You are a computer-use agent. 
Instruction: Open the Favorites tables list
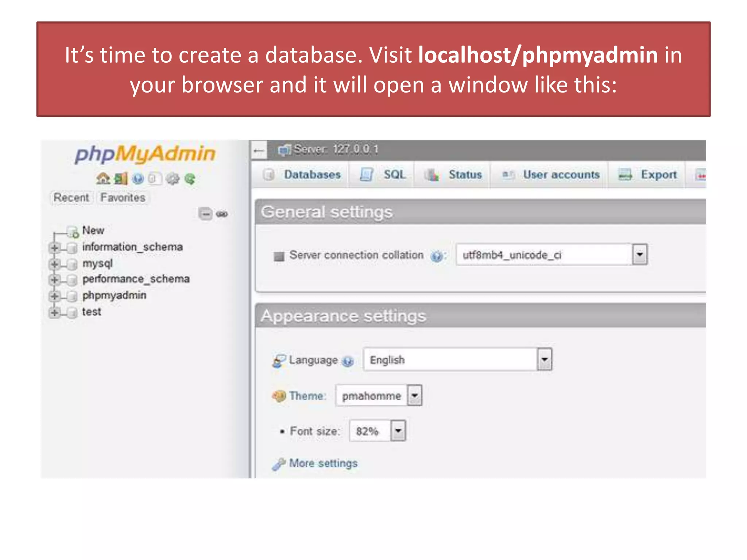tap(123, 198)
